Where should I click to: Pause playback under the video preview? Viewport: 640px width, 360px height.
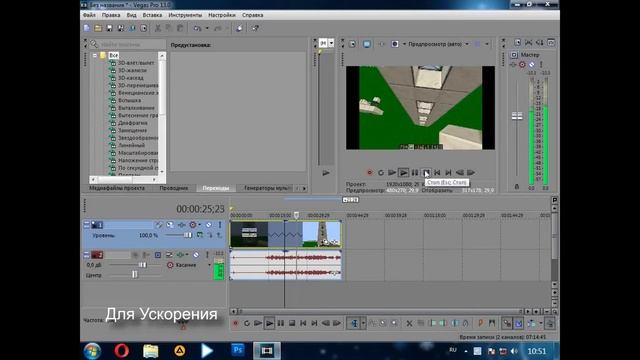(x=415, y=173)
